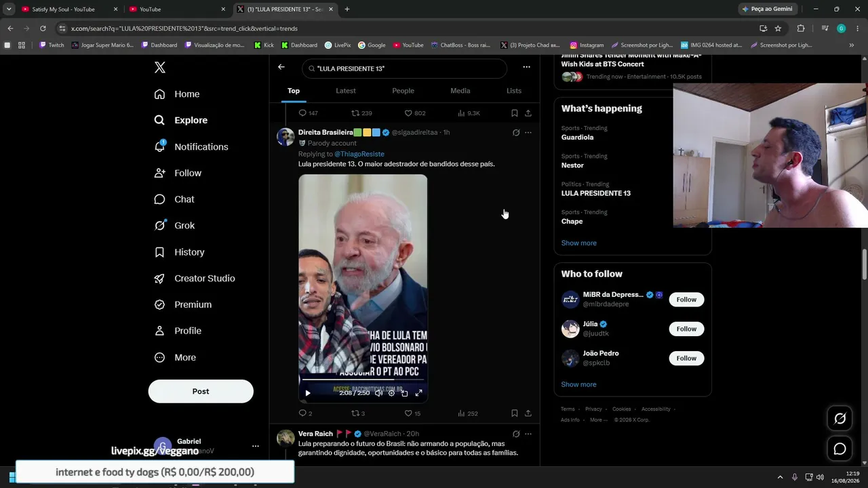
Task: Show hidden Windows system tray icons
Action: pos(780,477)
